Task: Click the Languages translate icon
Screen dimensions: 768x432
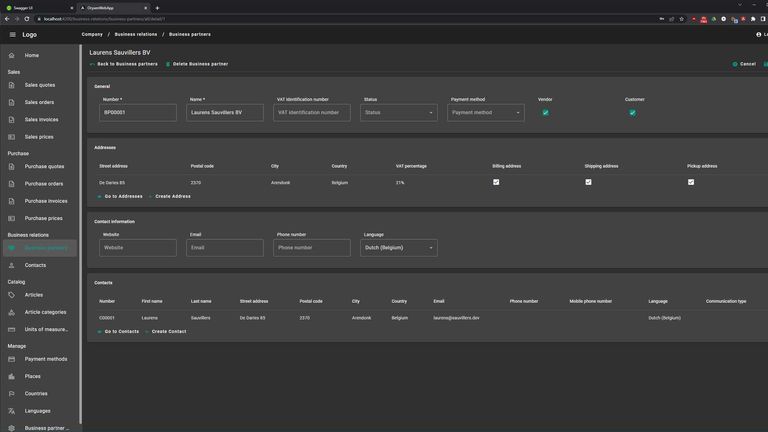Action: 11,411
